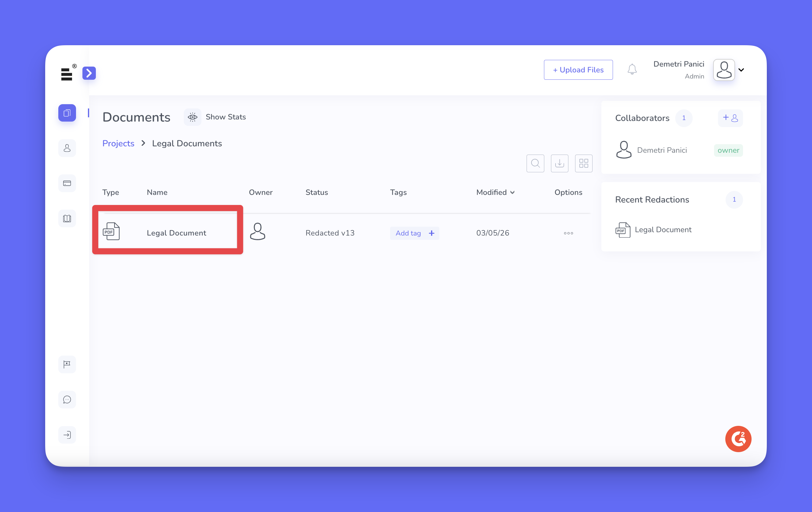Click the user profile sidebar icon

pyautogui.click(x=67, y=148)
